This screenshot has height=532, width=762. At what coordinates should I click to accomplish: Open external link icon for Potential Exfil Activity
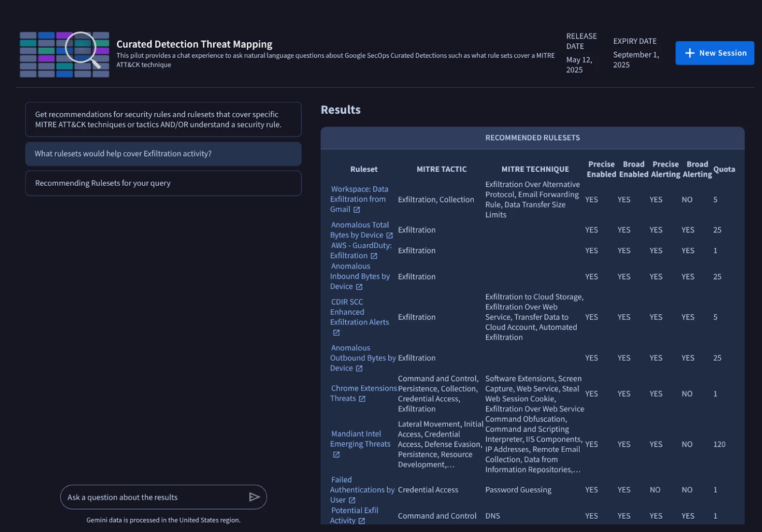pos(362,521)
